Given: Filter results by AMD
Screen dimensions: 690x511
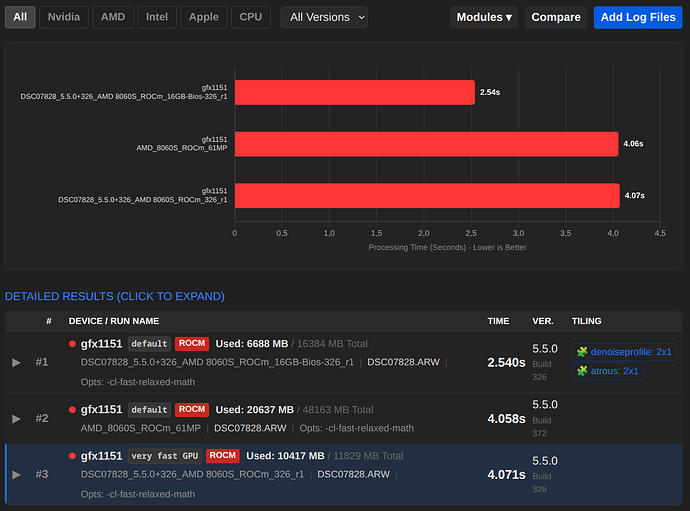Looking at the screenshot, I should pyautogui.click(x=113, y=17).
